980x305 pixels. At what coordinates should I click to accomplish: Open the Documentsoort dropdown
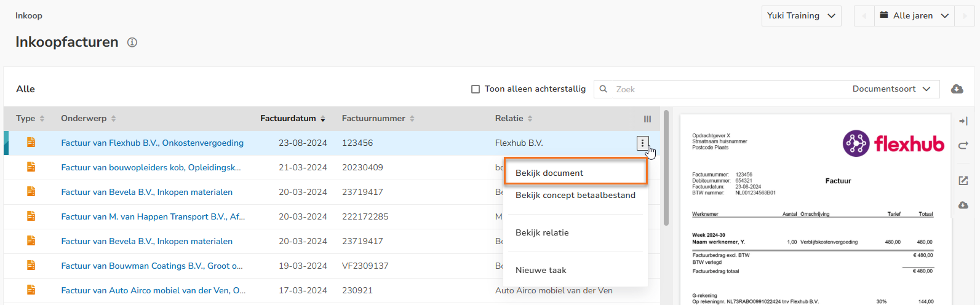click(x=891, y=89)
